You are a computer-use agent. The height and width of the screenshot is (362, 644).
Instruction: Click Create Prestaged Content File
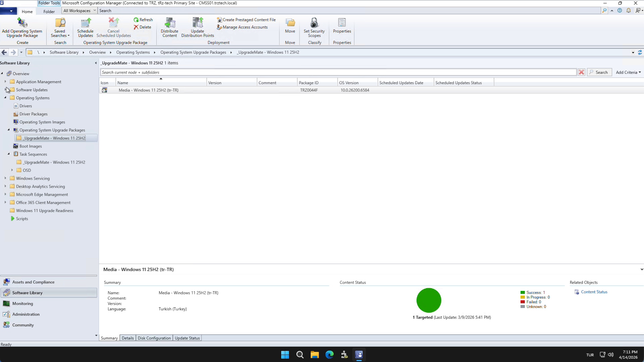pos(246,20)
